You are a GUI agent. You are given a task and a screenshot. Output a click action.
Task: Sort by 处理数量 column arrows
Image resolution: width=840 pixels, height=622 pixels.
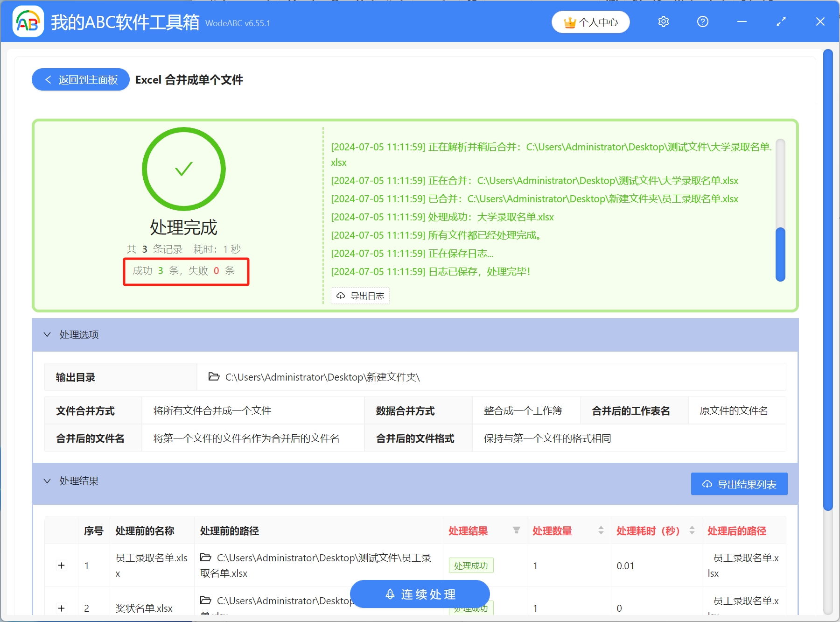[x=601, y=530]
